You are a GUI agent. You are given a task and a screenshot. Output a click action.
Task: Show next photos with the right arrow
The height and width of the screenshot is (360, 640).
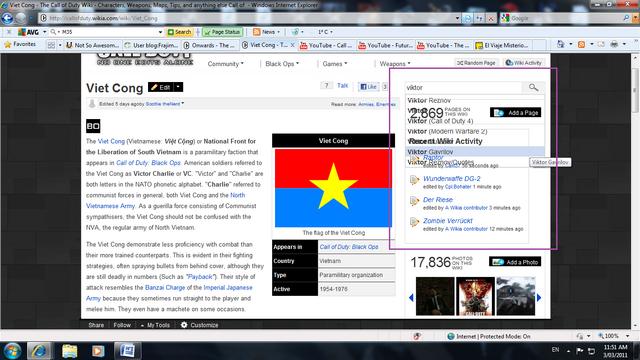tap(539, 298)
